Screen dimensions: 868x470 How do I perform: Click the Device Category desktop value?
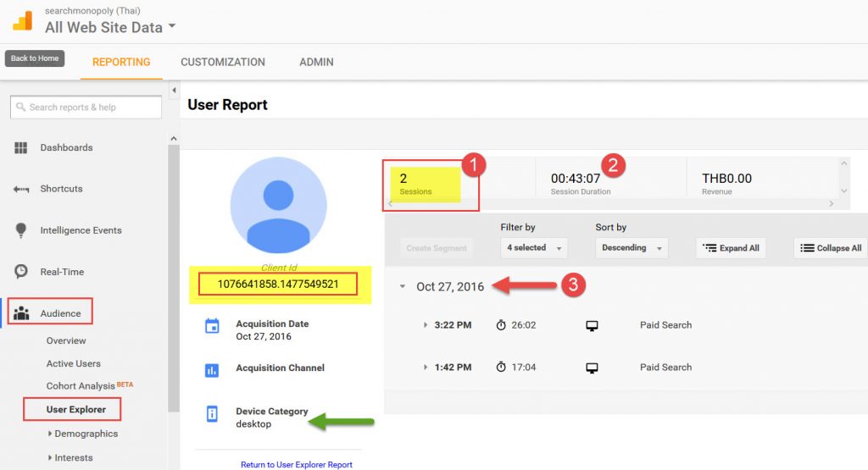253,424
